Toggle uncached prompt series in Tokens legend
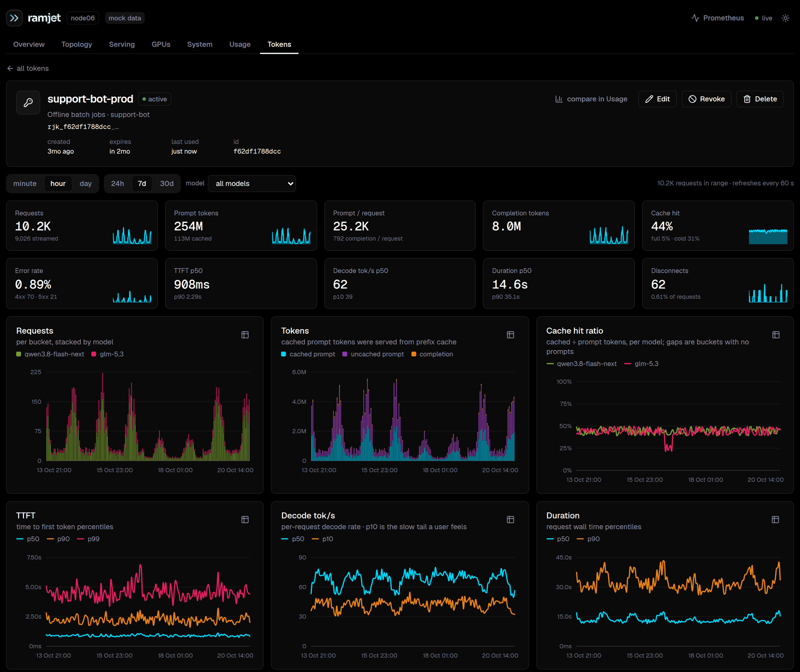Screen dimensions: 800x672 point(373,354)
